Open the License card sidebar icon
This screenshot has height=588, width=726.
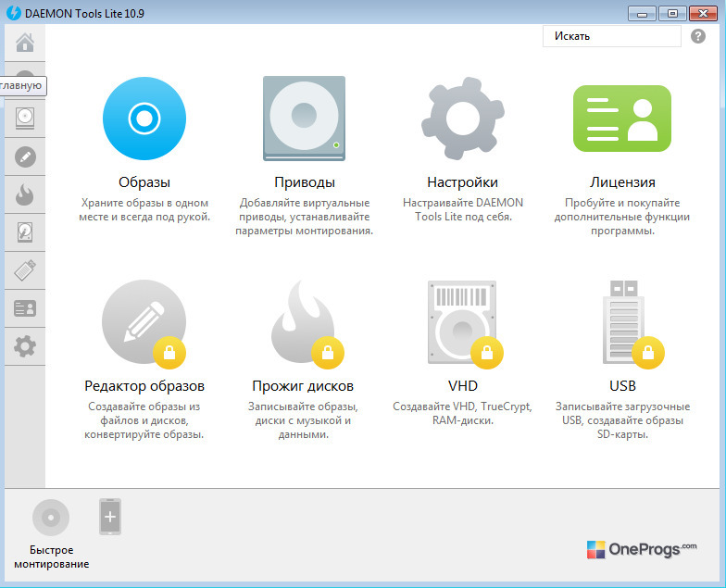(25, 308)
